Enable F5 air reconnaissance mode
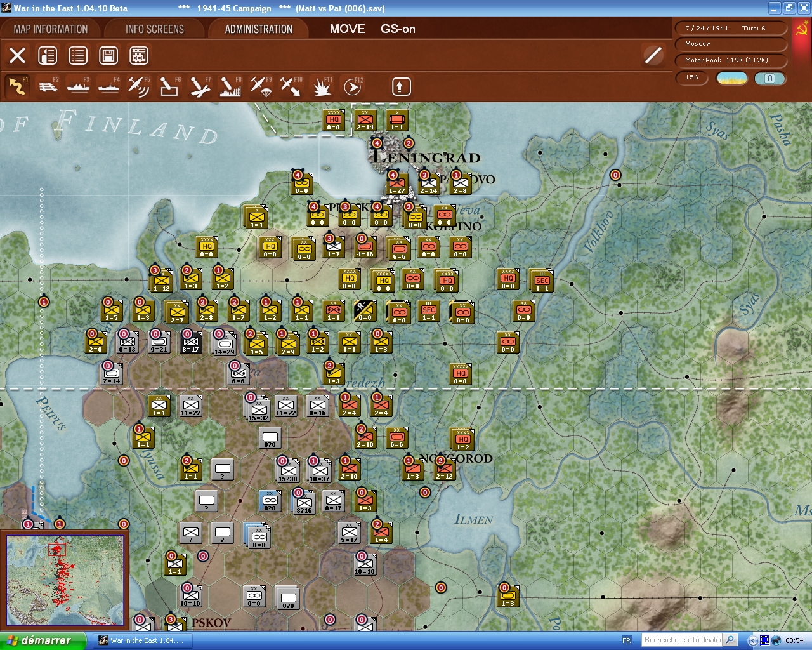Viewport: 812px width, 650px height. point(139,86)
